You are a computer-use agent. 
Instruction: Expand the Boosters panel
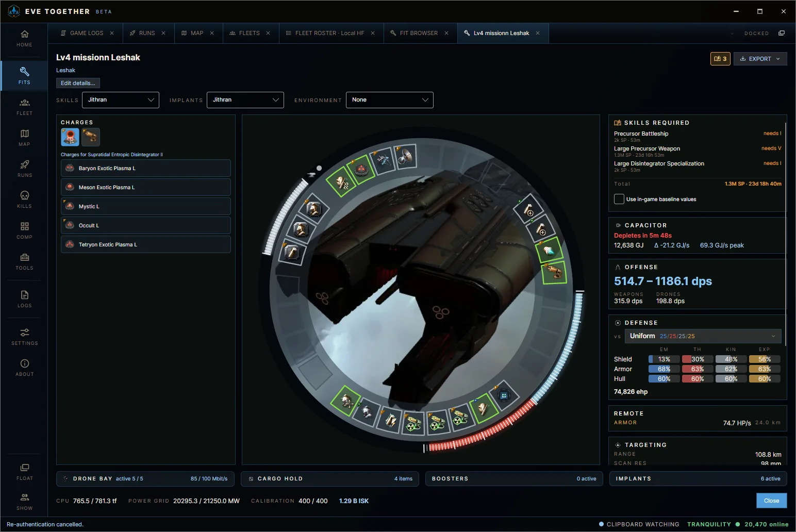514,479
